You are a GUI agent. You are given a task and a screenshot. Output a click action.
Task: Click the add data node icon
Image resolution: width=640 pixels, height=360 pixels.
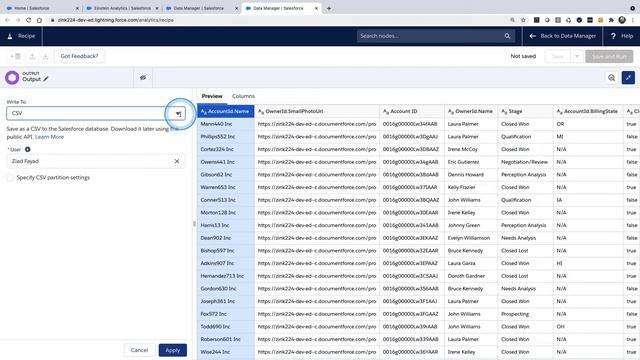point(16,56)
